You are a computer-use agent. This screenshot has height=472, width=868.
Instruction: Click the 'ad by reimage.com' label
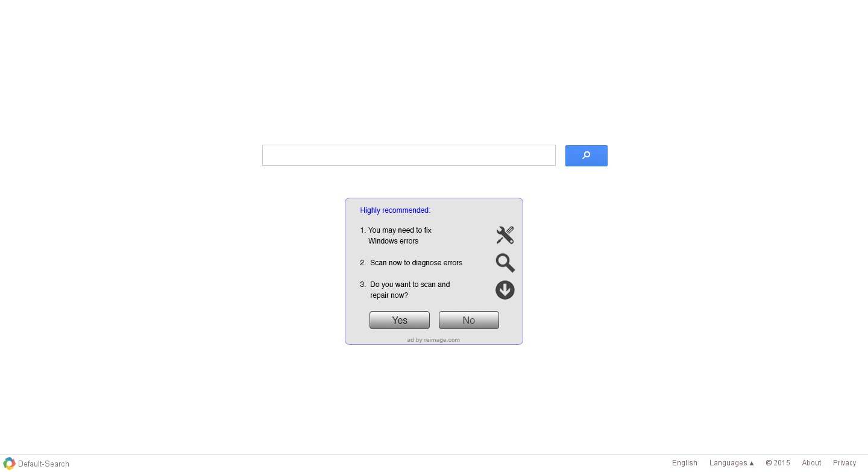pos(433,340)
